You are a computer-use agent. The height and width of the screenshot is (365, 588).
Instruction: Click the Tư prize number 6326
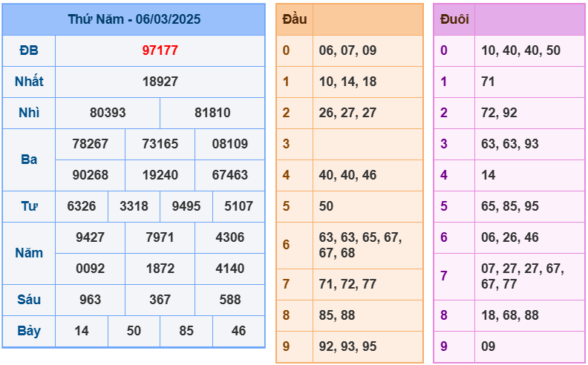click(x=82, y=206)
